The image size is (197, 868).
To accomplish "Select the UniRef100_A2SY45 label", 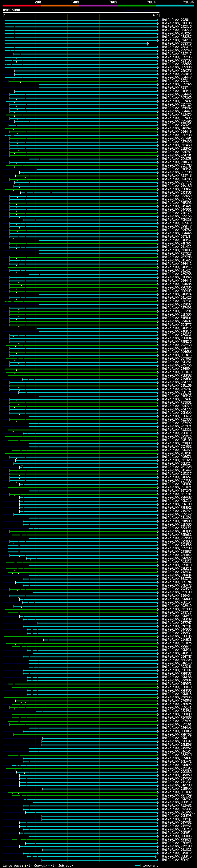I will point(176,84).
